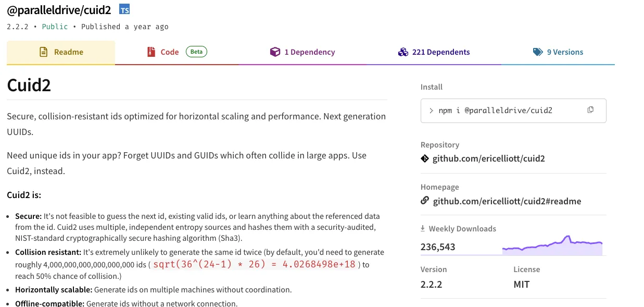Click the red file icon beside Code
The height and width of the screenshot is (307, 644).
[151, 52]
